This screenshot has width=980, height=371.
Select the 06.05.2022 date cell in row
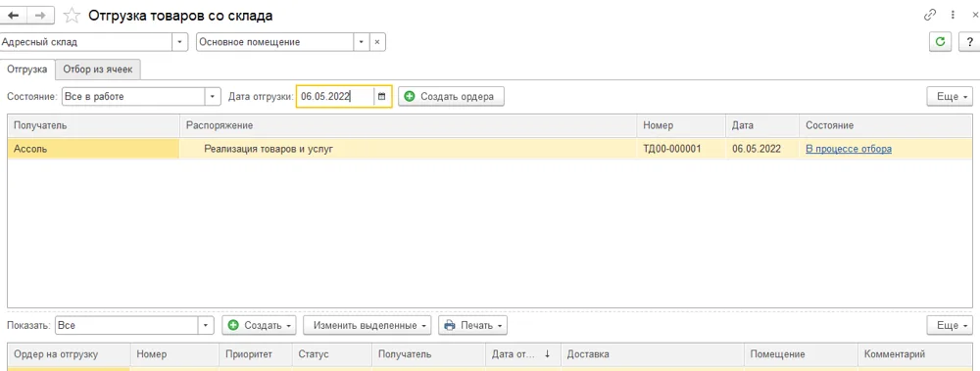[x=761, y=149]
